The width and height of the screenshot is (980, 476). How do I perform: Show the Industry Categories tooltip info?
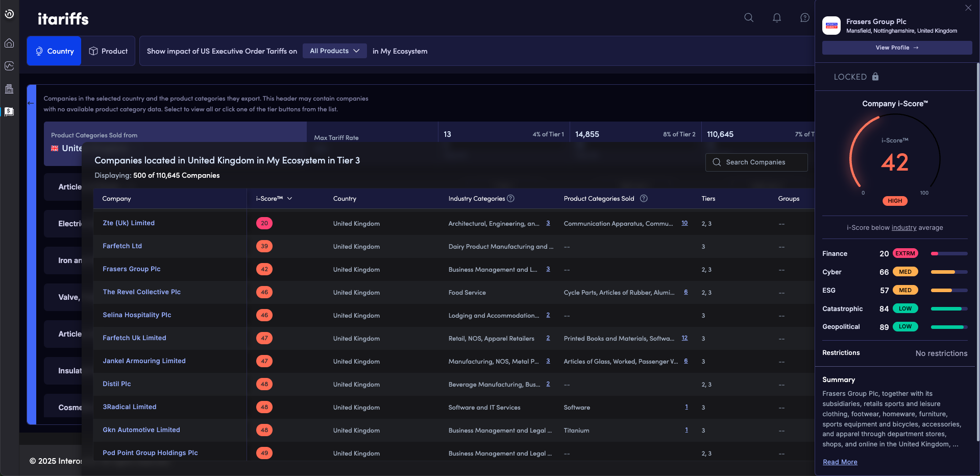tap(510, 199)
